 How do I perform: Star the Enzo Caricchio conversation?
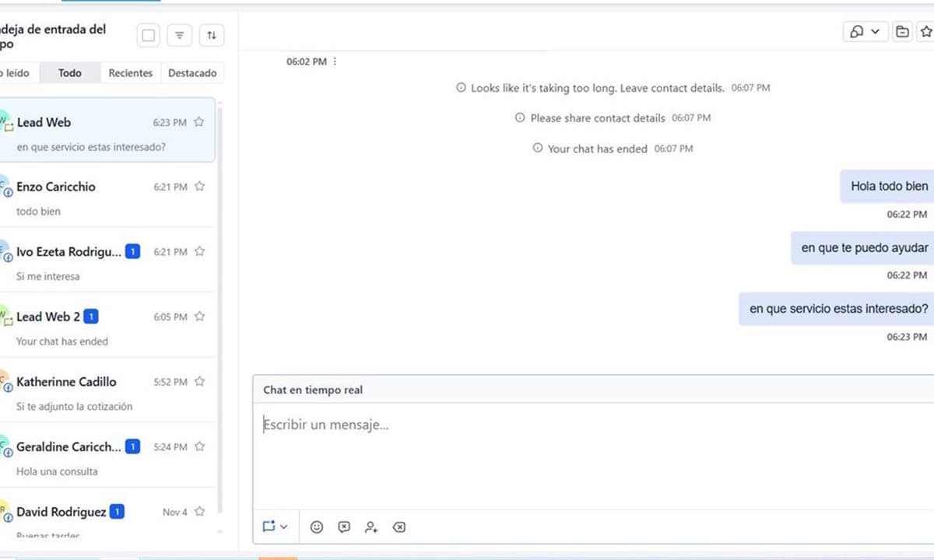point(198,187)
